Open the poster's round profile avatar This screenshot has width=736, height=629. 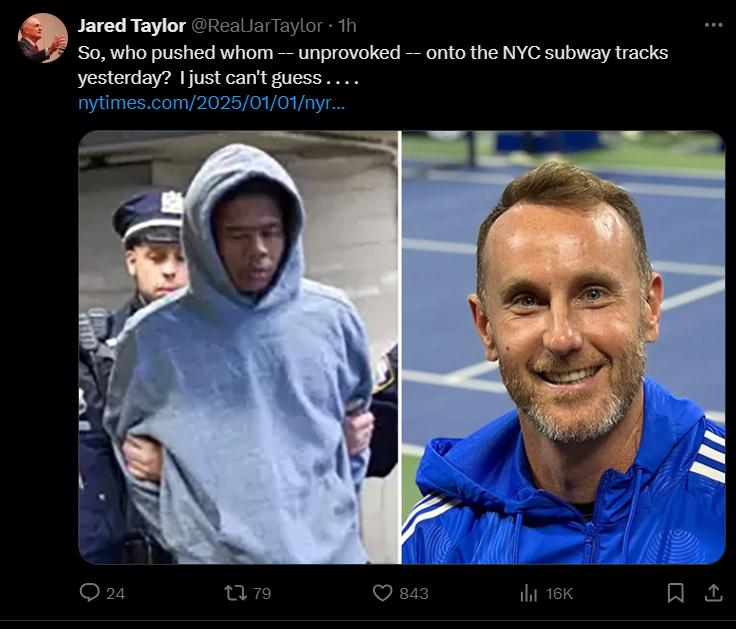(43, 38)
